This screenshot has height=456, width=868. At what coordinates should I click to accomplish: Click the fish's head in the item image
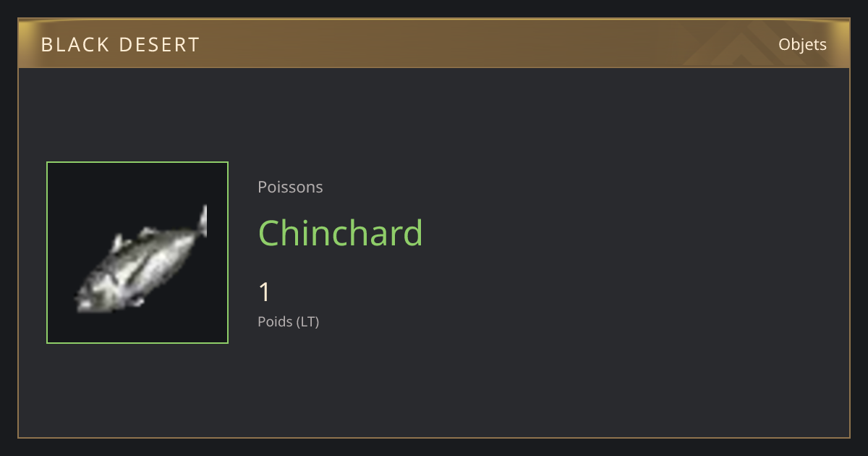[x=90, y=297]
